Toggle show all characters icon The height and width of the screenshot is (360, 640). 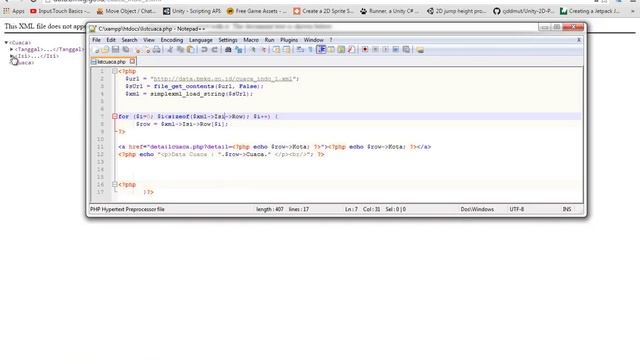coord(310,50)
